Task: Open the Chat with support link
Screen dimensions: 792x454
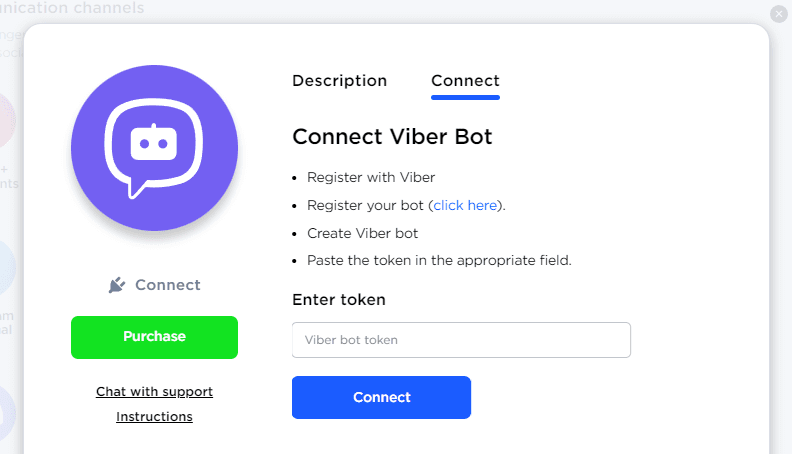Action: (154, 391)
